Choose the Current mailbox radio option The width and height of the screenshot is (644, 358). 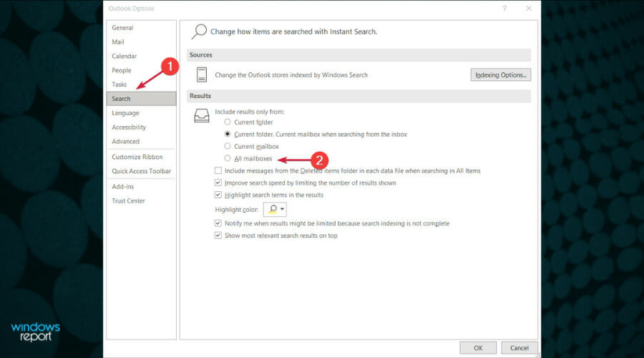click(x=227, y=146)
